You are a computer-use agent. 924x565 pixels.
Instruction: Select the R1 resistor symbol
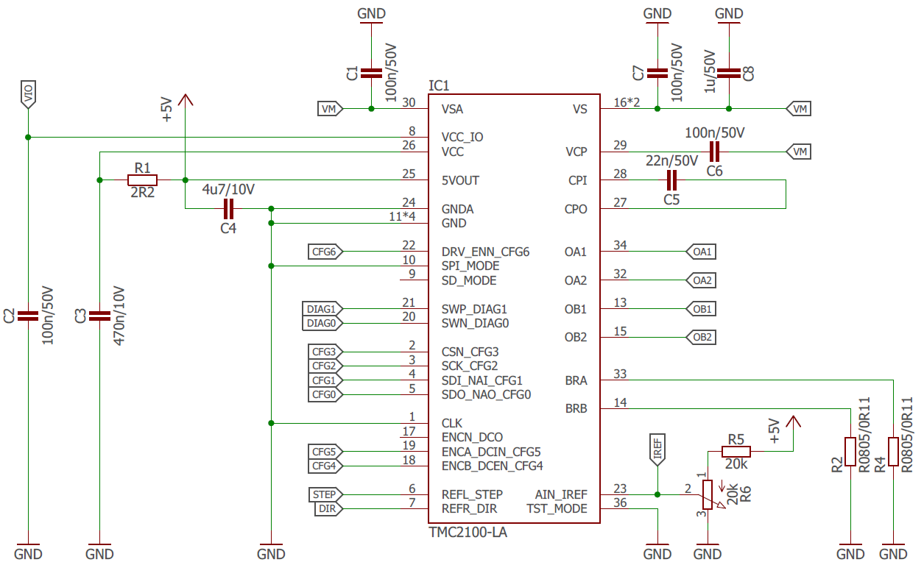(142, 180)
